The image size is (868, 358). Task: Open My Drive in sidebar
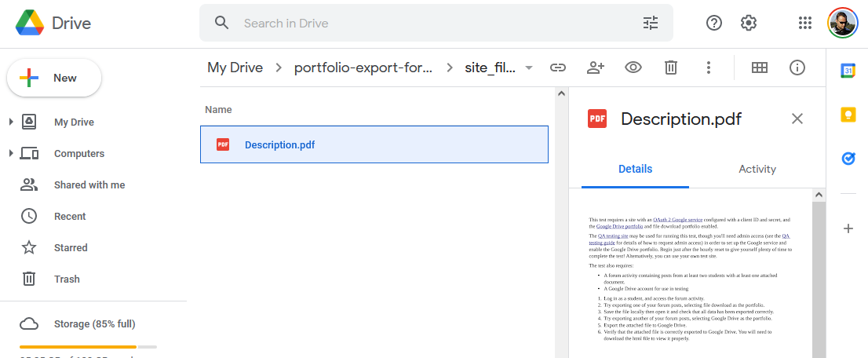75,122
